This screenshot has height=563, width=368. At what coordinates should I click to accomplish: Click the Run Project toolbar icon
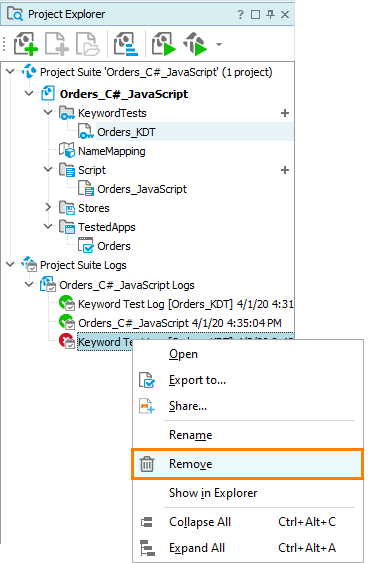163,44
